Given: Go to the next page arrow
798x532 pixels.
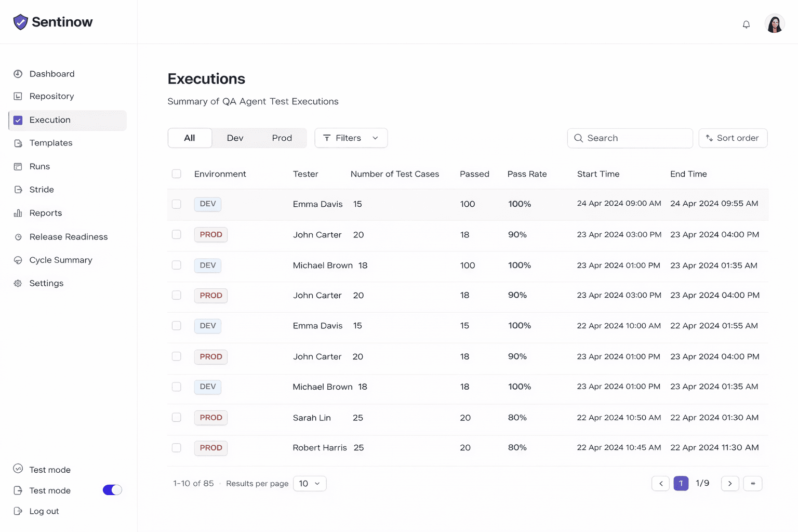Looking at the screenshot, I should 730,484.
